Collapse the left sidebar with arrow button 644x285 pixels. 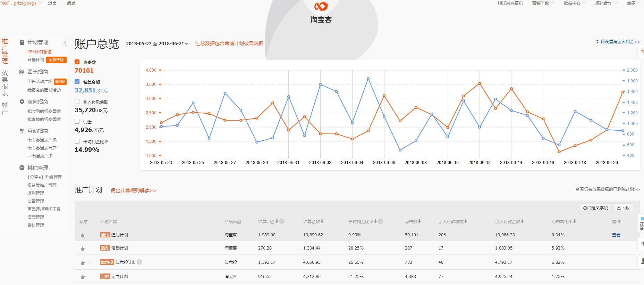pyautogui.click(x=65, y=42)
